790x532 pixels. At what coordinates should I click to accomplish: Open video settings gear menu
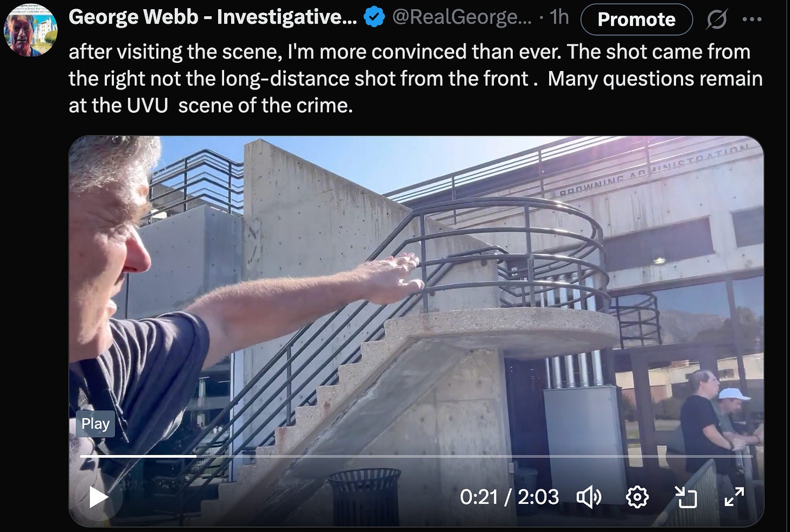638,497
